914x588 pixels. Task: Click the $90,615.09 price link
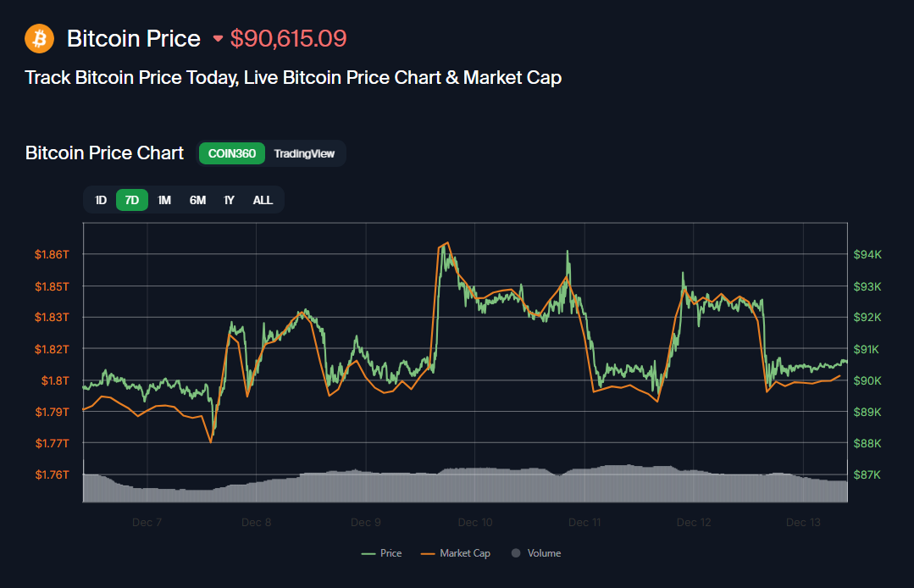click(288, 39)
